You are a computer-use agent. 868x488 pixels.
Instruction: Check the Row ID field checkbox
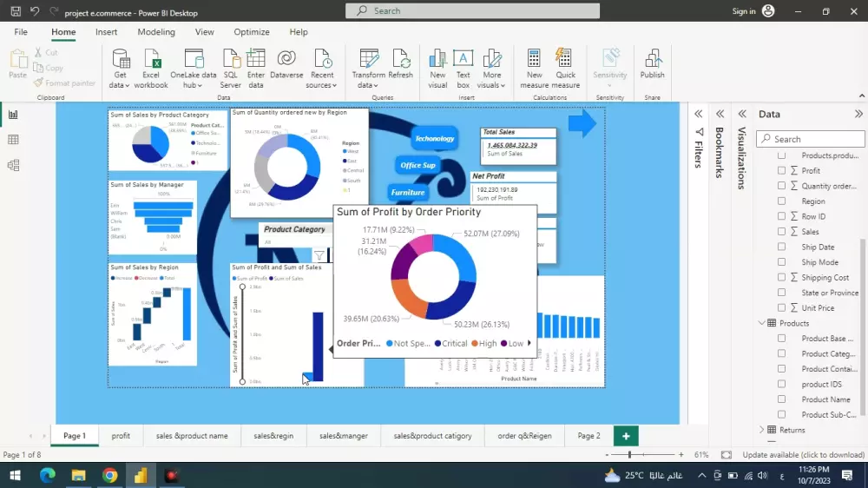click(781, 216)
